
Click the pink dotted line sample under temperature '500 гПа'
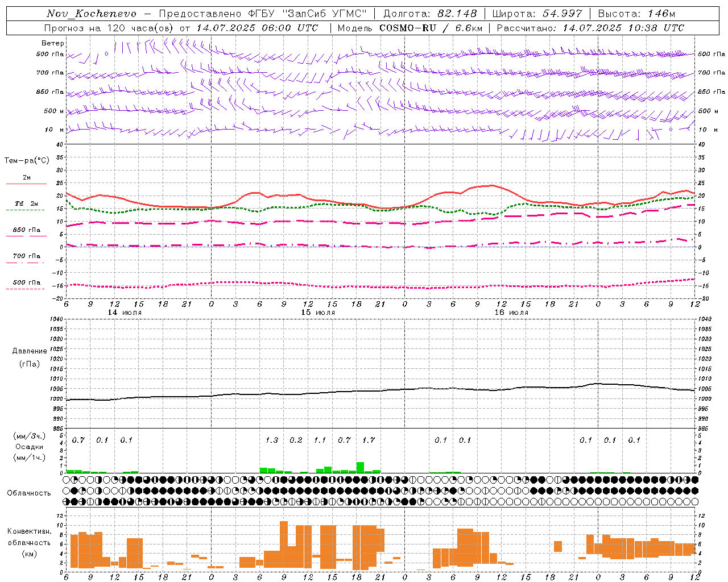click(25, 289)
